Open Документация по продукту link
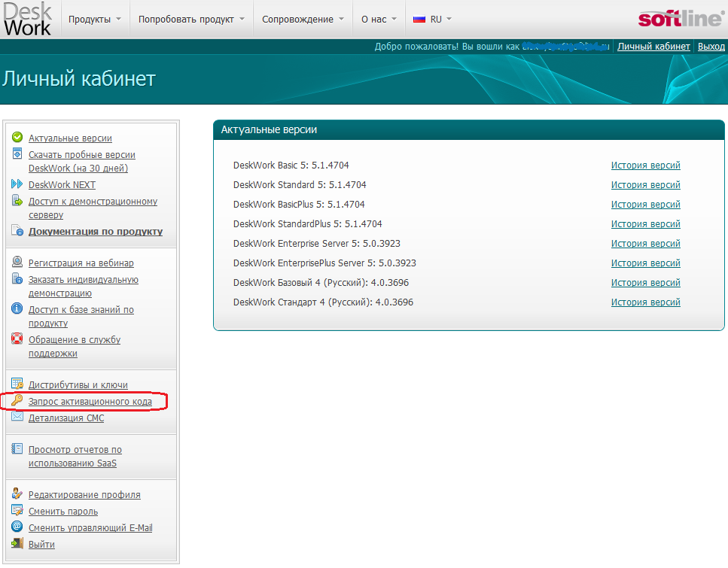728x568 pixels. (96, 231)
